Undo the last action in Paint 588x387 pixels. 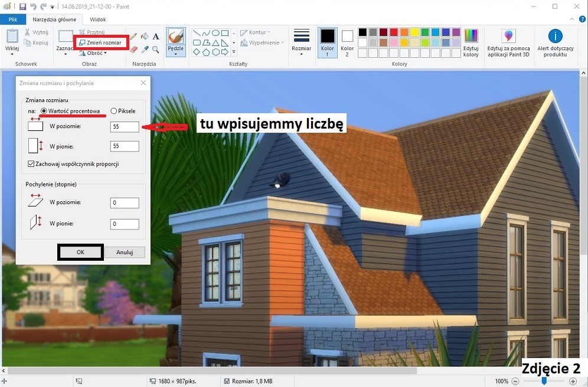pyautogui.click(x=33, y=6)
